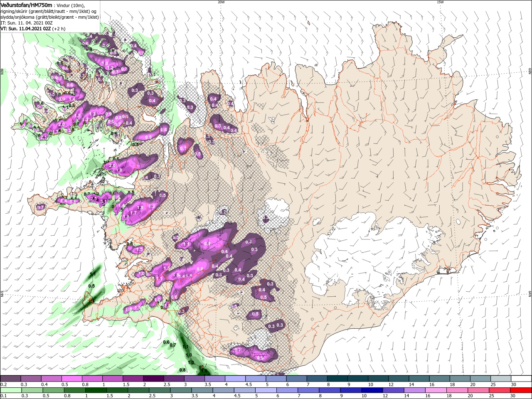Click the 12 label of the upper snow scale

click(391, 384)
